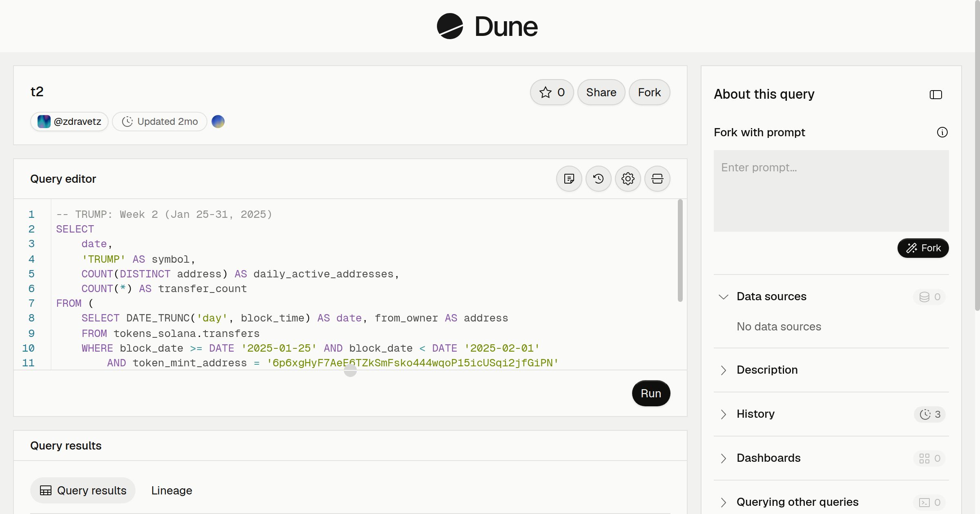The width and height of the screenshot is (980, 514).
Task: Click the comment 'TRUMP: Week 2' on line 1
Action: tap(116, 214)
